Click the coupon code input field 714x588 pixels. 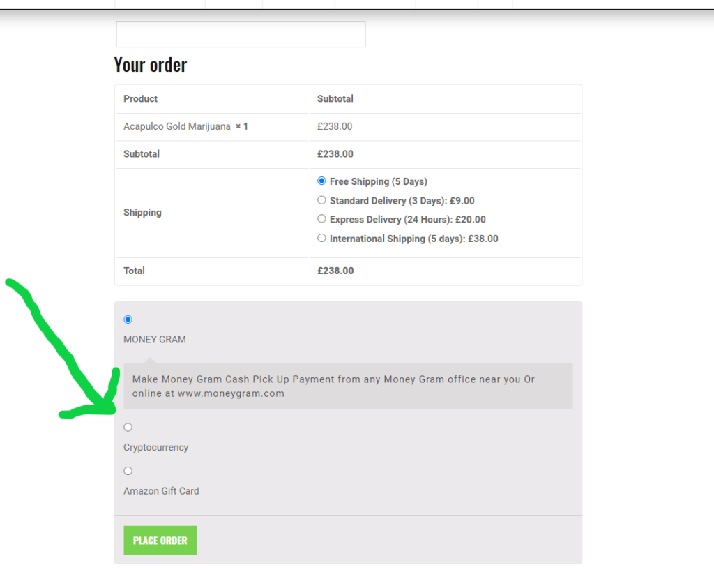[240, 33]
